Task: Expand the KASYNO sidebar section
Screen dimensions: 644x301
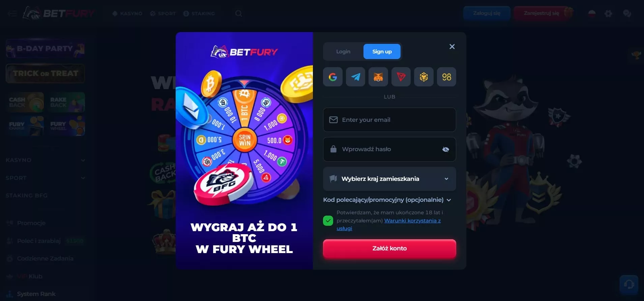Action: (x=46, y=160)
